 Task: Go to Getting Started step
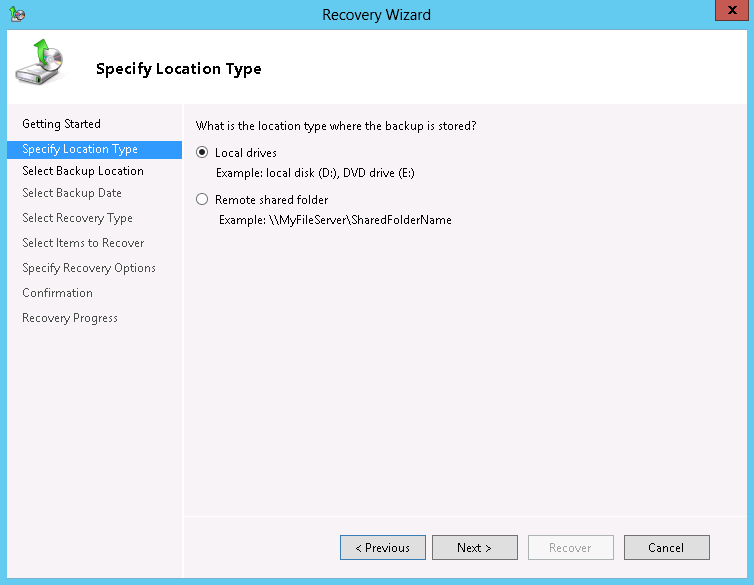pyautogui.click(x=61, y=124)
